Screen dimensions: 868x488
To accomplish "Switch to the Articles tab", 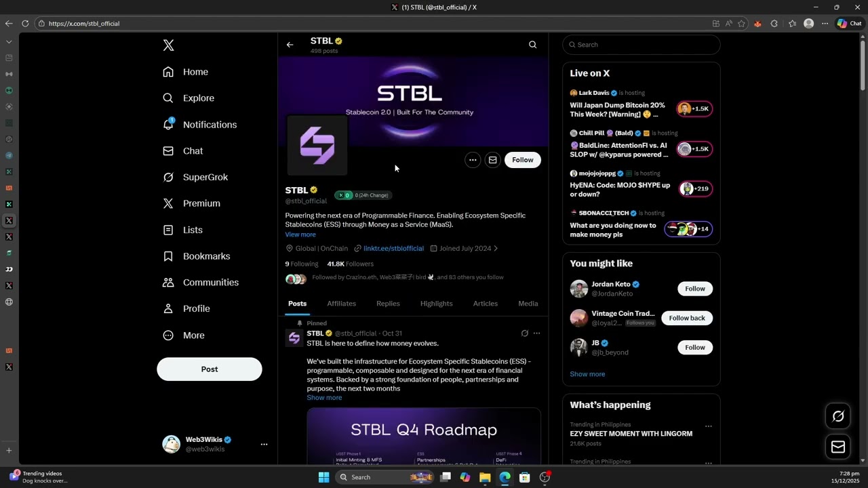I will 486,304.
